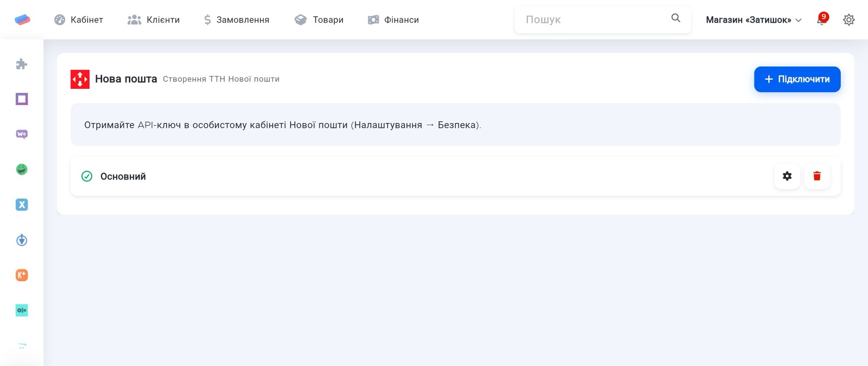The image size is (868, 366).
Task: Click the Нова пошта heading
Action: tap(126, 79)
